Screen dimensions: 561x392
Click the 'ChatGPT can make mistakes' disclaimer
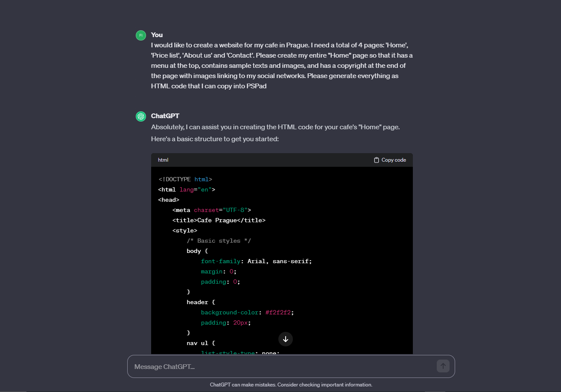(291, 385)
